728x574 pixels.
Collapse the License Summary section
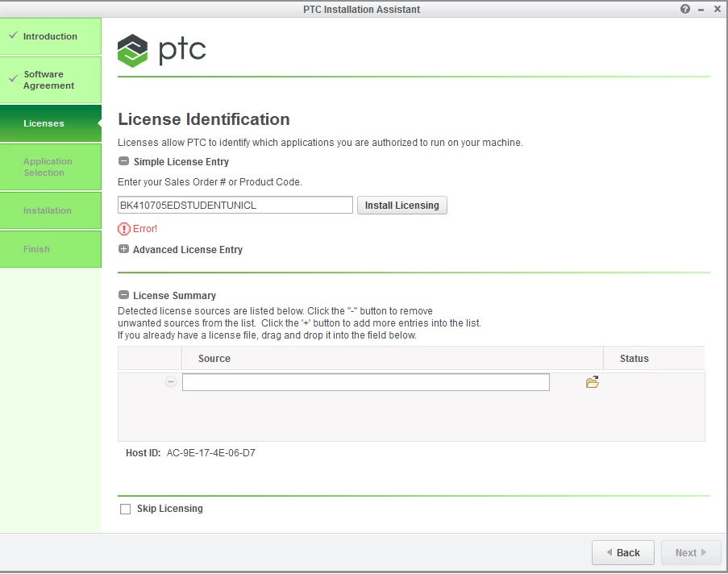(123, 295)
